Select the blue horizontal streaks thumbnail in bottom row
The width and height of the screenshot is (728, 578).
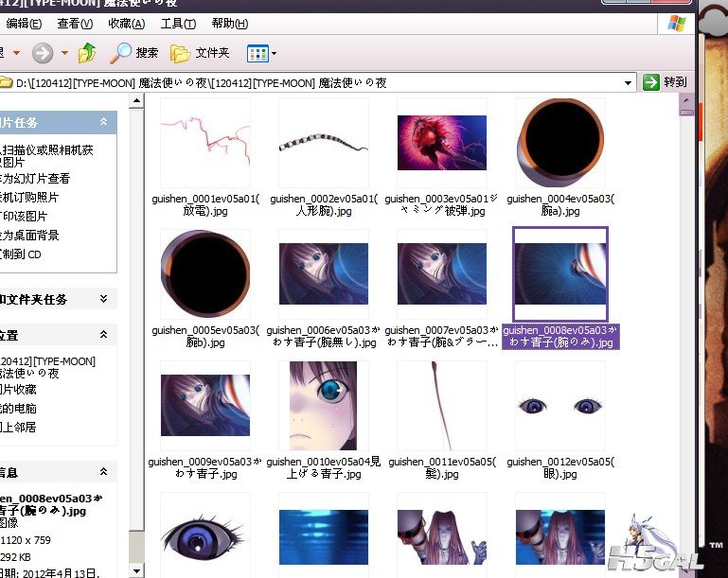[324, 535]
